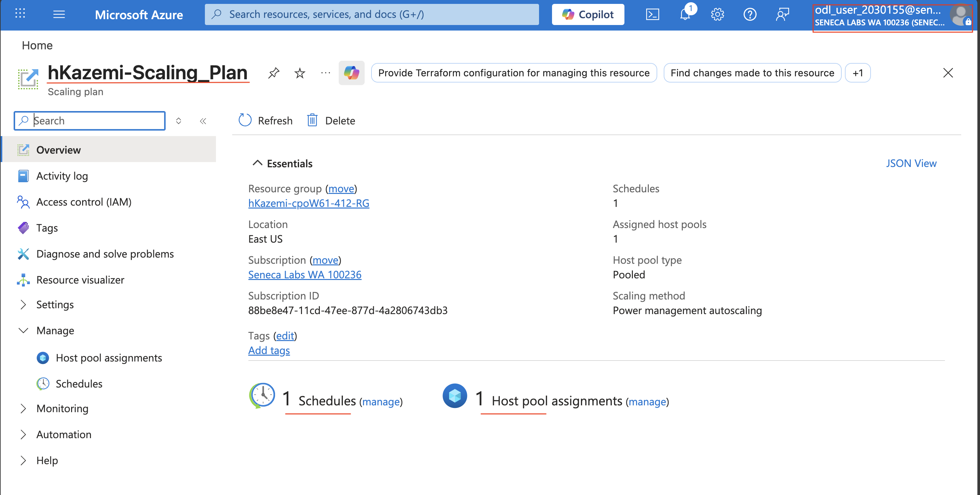Click the Delete trash icon

point(312,120)
